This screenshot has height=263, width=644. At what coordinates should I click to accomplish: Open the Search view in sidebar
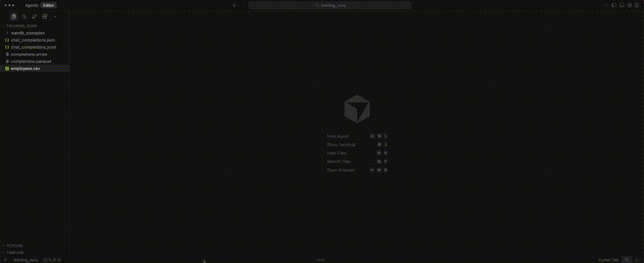(24, 17)
